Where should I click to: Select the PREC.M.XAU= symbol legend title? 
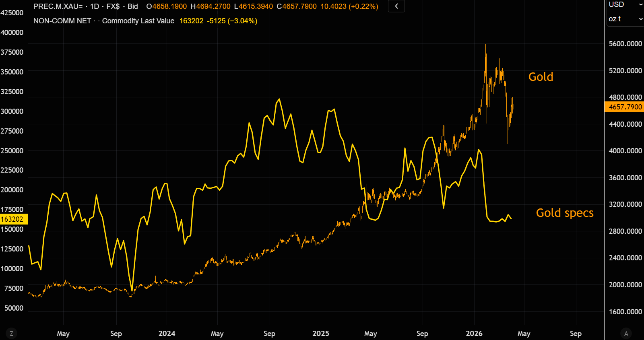pos(58,6)
